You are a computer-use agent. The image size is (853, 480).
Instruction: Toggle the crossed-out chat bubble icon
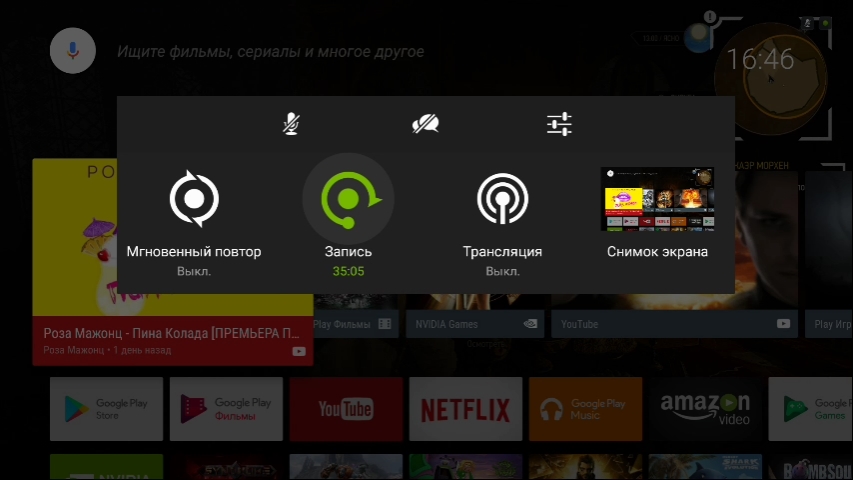tap(425, 124)
